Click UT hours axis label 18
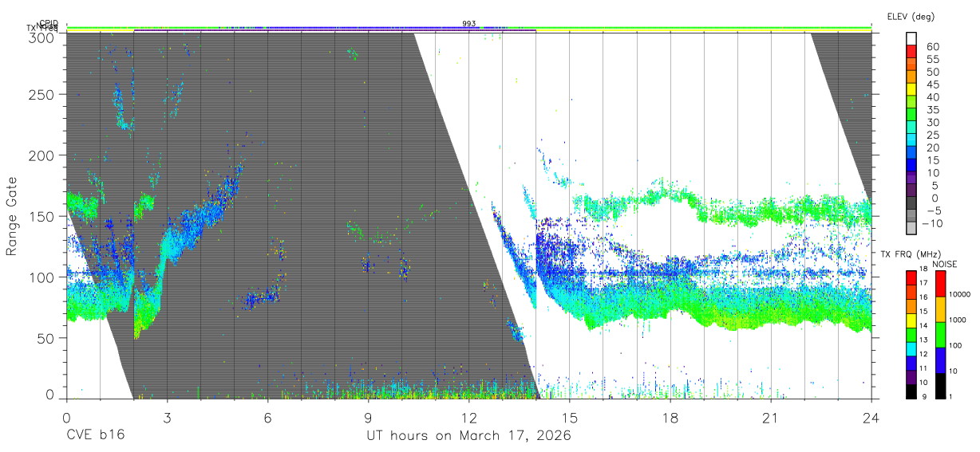This screenshot has height=452, width=980. tap(670, 418)
